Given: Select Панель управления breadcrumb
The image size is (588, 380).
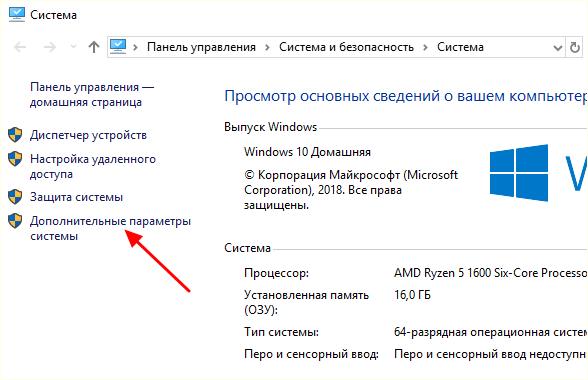Looking at the screenshot, I should [x=201, y=47].
